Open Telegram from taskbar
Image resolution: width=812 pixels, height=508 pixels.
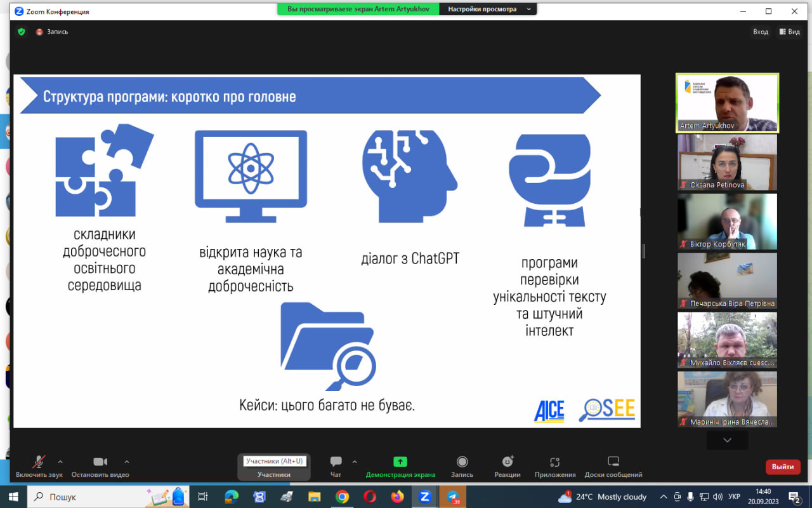[453, 497]
